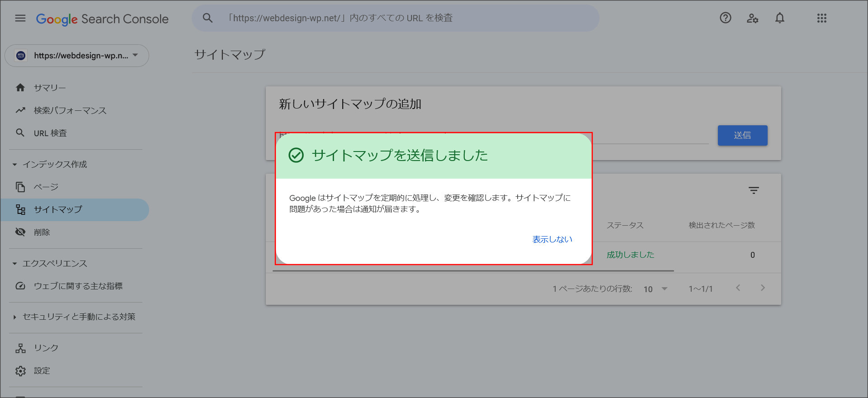Image resolution: width=868 pixels, height=398 pixels.
Task: Click the Google Search Console logo
Action: coord(102,19)
